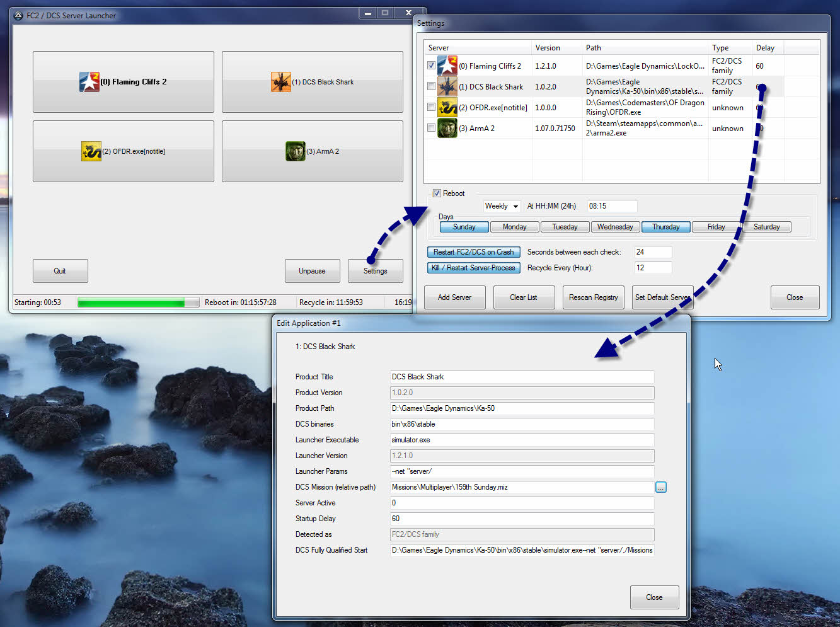Image resolution: width=840 pixels, height=627 pixels.
Task: Toggle Restart FC2/DCS on Crash
Action: tap(474, 252)
